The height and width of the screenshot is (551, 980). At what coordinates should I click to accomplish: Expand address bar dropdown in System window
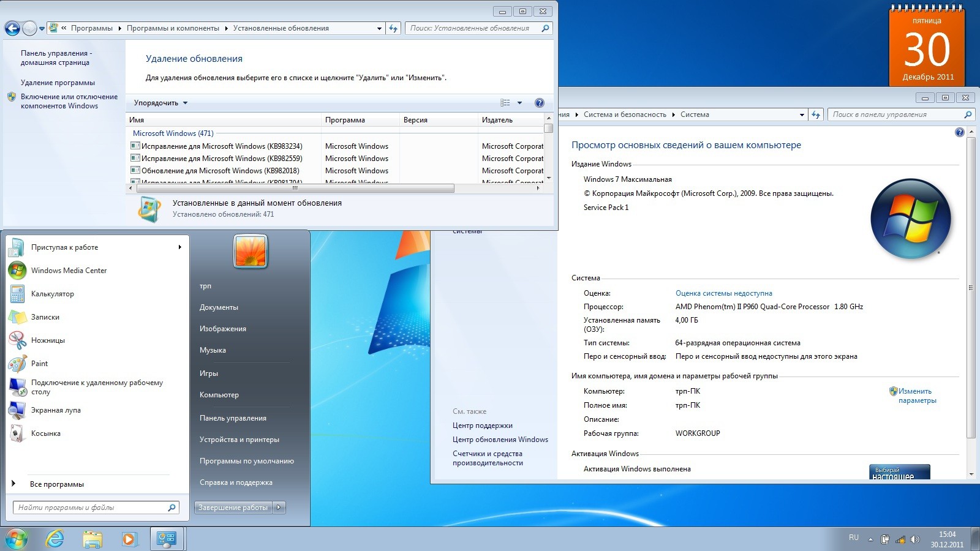pos(802,114)
